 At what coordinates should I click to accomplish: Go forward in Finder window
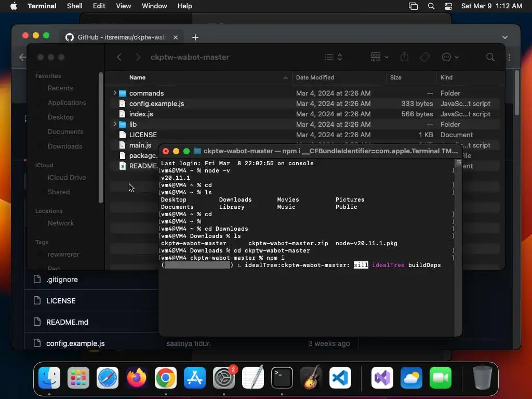(x=138, y=57)
